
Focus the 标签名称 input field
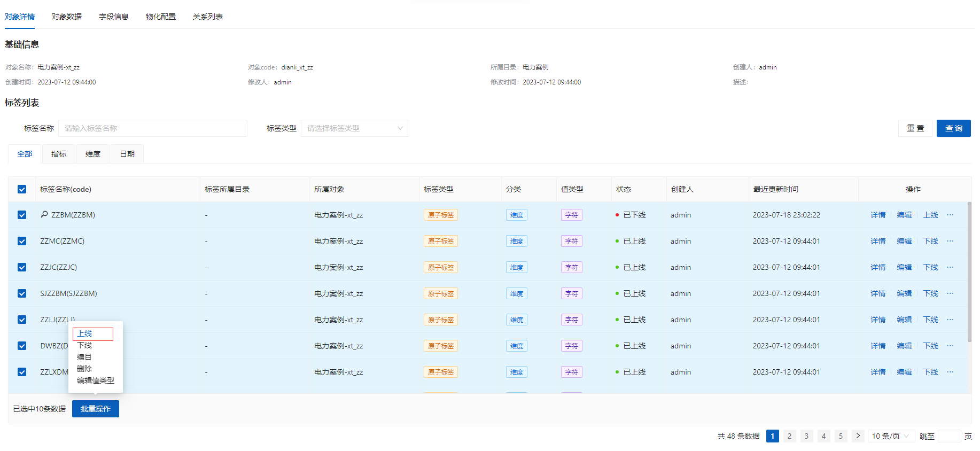pos(153,128)
